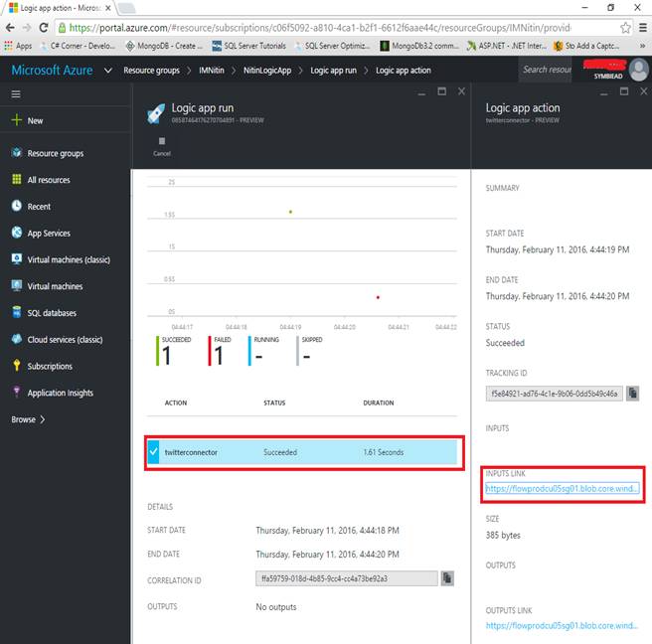
Task: Open SQL databases sidebar item
Action: [x=52, y=313]
